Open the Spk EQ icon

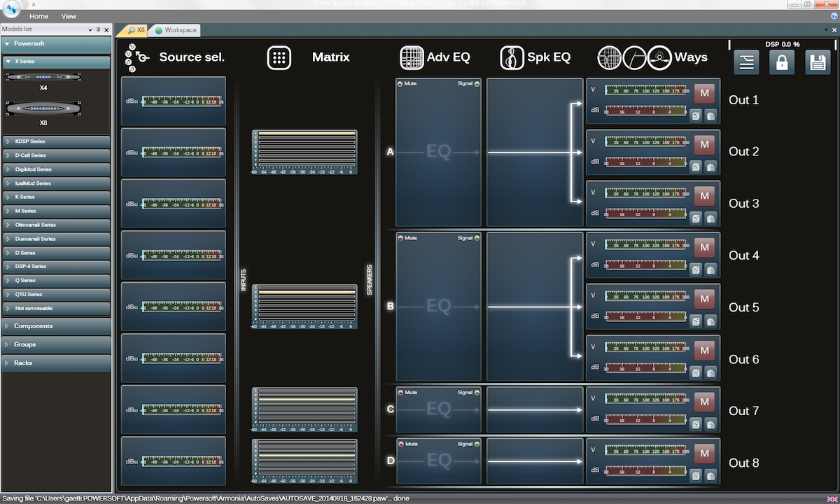[512, 57]
